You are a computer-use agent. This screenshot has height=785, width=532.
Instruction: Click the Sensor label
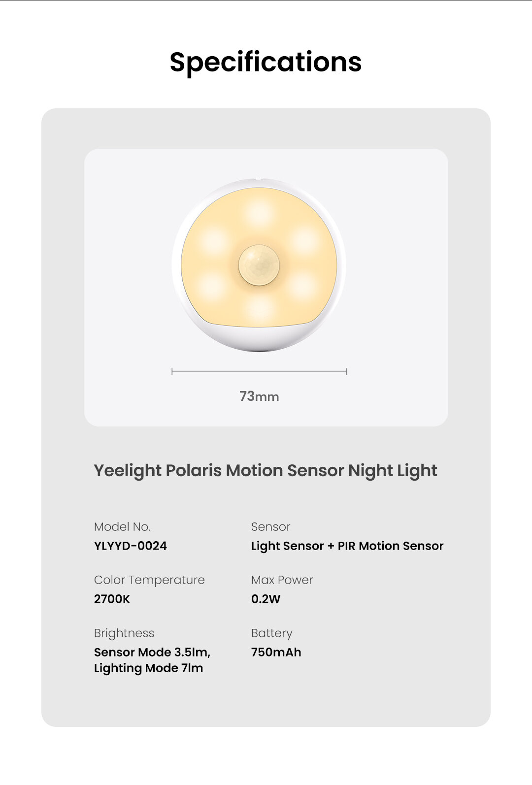click(x=270, y=527)
